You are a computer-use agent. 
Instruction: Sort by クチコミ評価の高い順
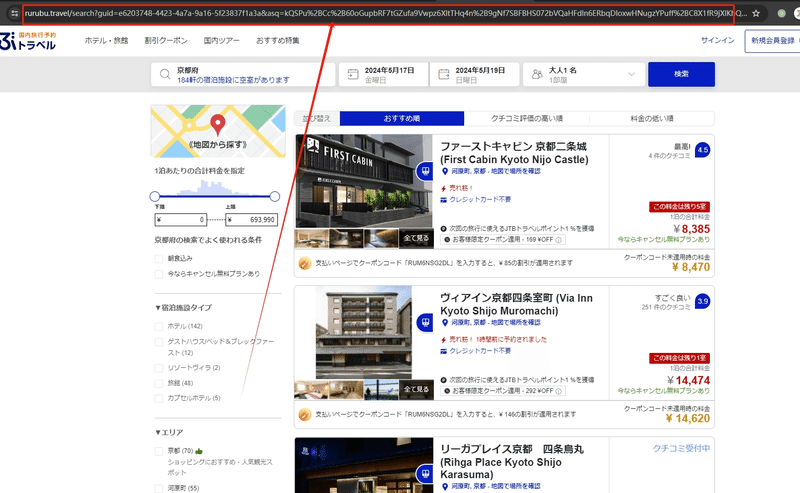click(x=527, y=118)
